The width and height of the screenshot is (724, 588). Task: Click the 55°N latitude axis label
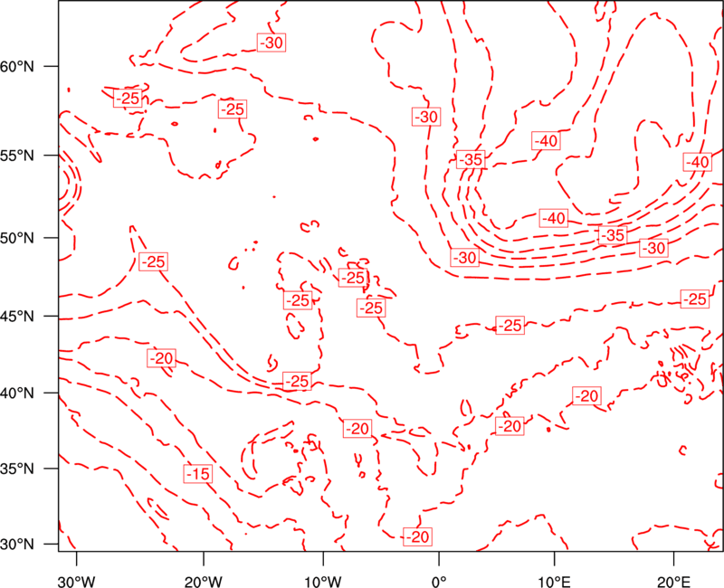[17, 156]
